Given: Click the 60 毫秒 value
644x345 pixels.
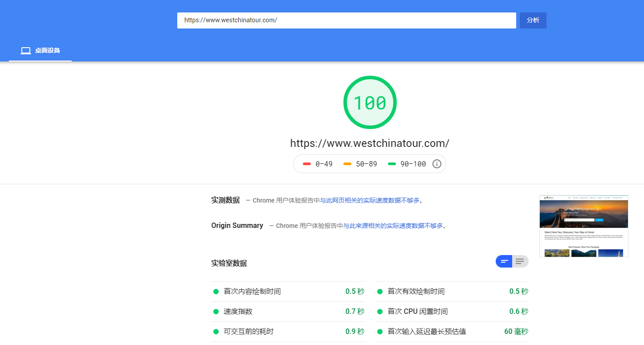Looking at the screenshot, I should pyautogui.click(x=516, y=332).
